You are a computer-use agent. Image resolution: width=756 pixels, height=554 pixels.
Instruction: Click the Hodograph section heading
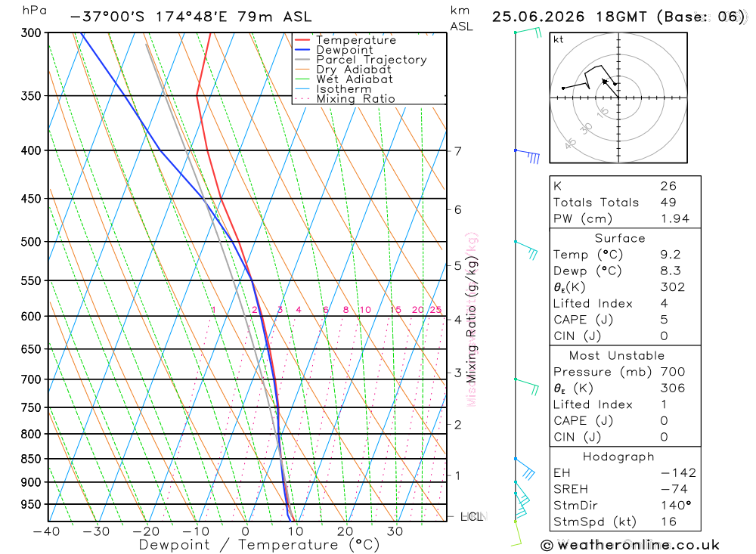(618, 457)
